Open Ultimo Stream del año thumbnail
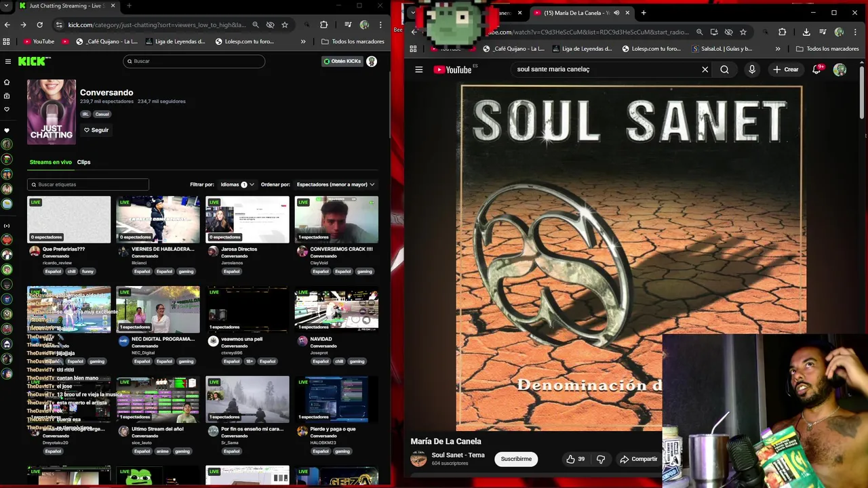 [x=158, y=399]
